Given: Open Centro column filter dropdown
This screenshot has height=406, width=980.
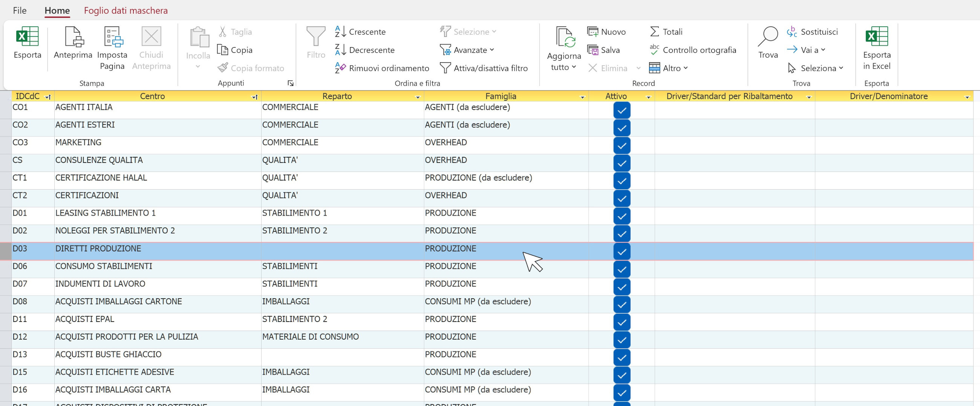Looking at the screenshot, I should [x=255, y=97].
